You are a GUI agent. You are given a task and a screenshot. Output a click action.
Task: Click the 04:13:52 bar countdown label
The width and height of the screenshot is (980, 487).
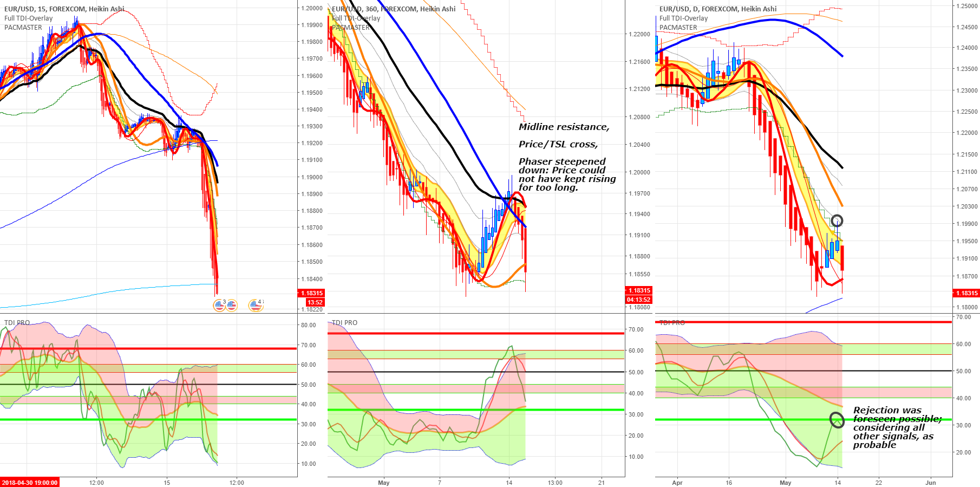[x=639, y=300]
